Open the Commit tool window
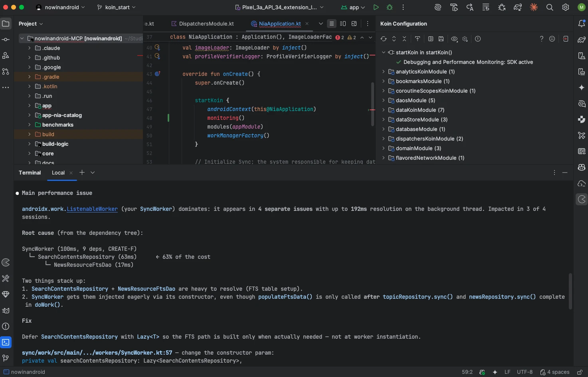The height and width of the screenshot is (377, 588). click(x=6, y=40)
